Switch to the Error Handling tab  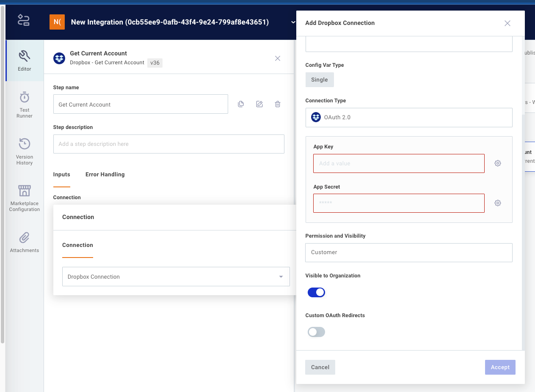pos(105,174)
